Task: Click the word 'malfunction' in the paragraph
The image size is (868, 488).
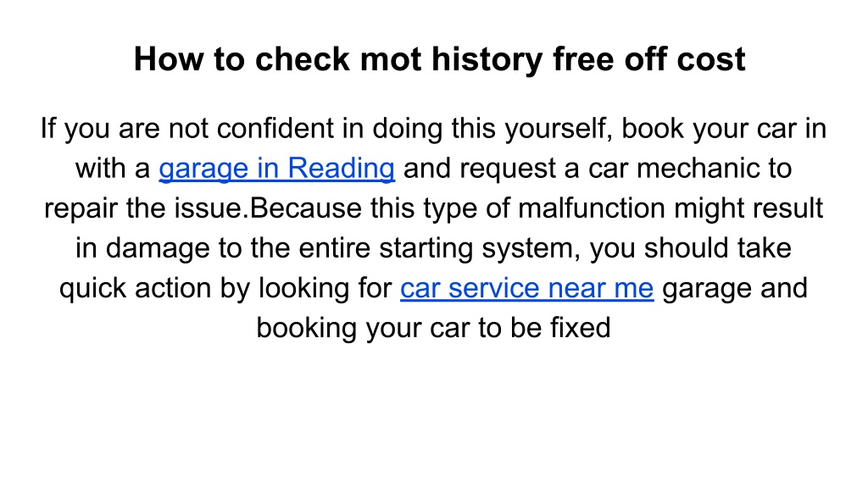Action: coord(591,208)
